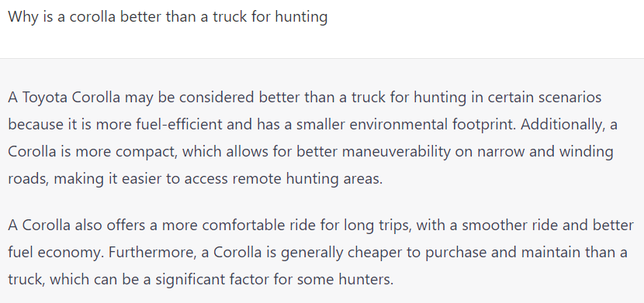Click the word "Furthermore," in the response
The image size is (644, 303).
pos(153,253)
